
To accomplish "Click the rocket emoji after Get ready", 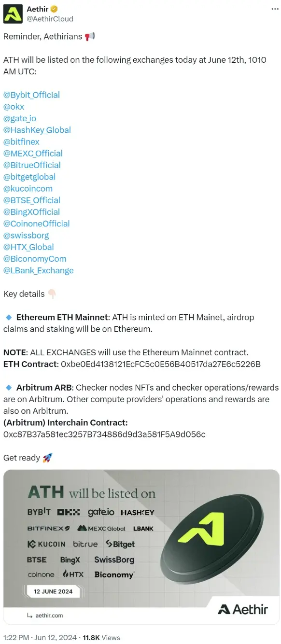I will [46, 457].
